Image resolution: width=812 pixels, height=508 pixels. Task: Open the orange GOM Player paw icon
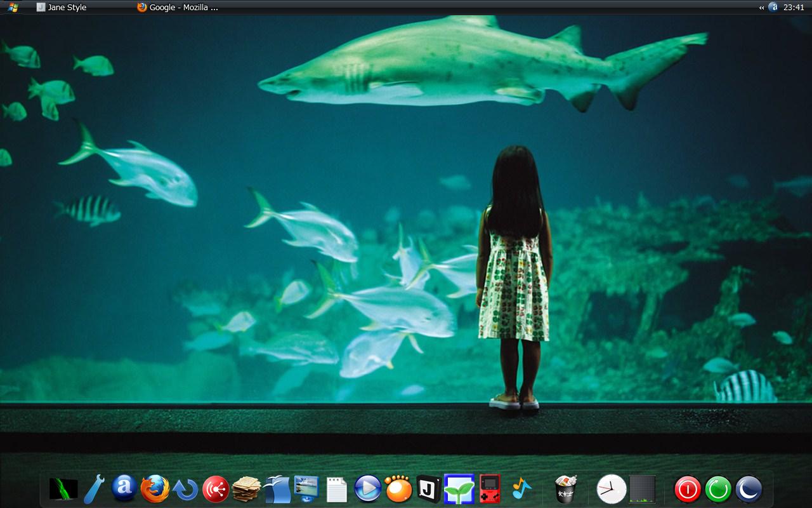[x=398, y=489]
